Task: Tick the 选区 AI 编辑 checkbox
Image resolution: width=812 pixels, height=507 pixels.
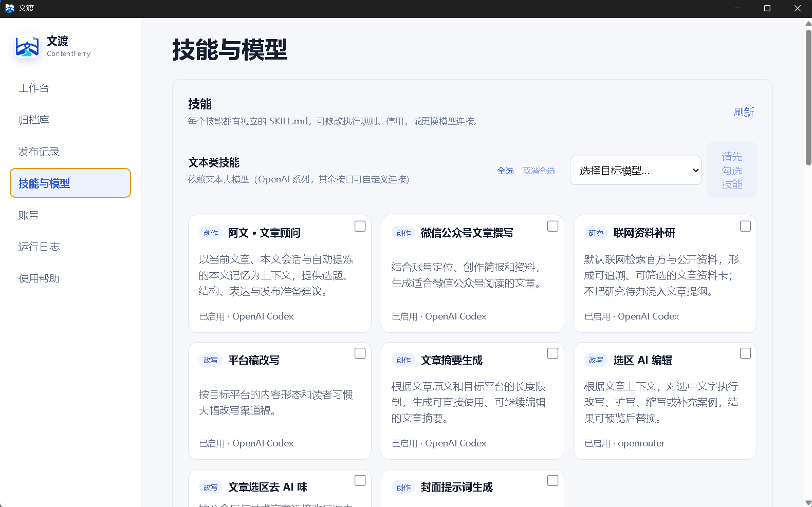Action: tap(746, 353)
